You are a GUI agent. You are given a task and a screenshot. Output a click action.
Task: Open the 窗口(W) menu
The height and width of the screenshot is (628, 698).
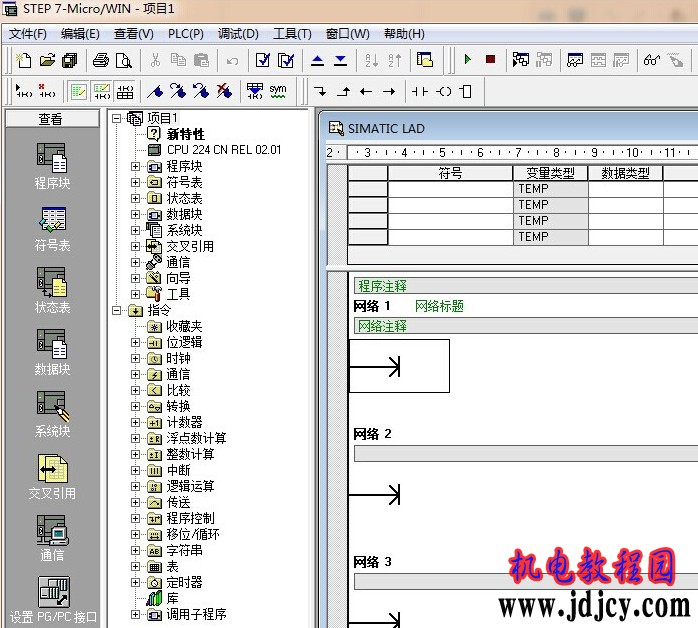(347, 34)
